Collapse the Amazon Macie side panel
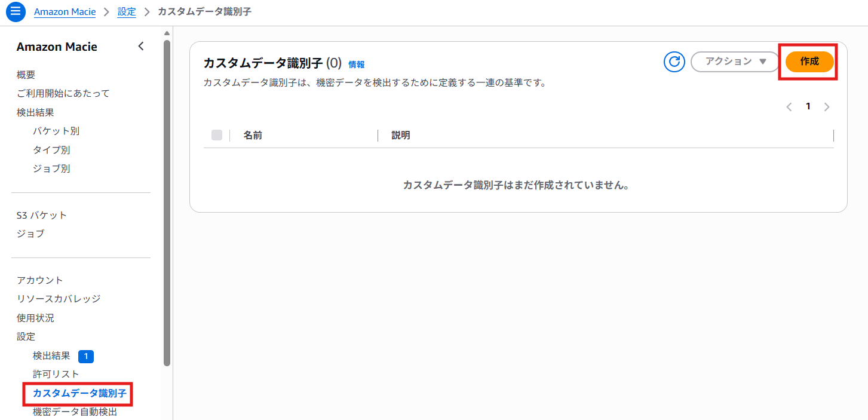This screenshot has width=868, height=420. 141,47
